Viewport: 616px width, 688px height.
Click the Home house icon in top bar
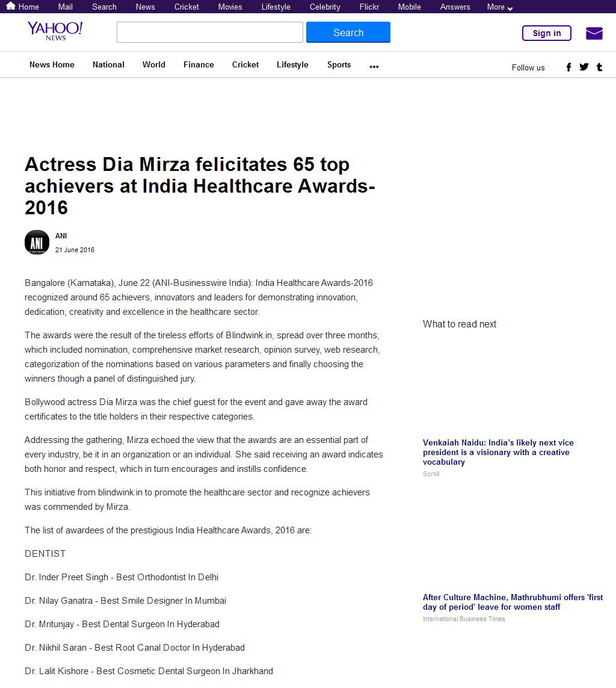10,6
